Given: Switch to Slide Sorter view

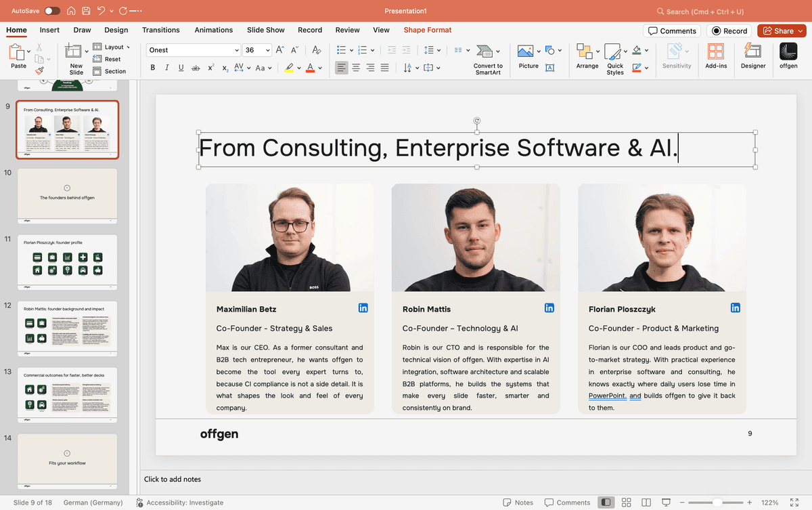Looking at the screenshot, I should 626,503.
